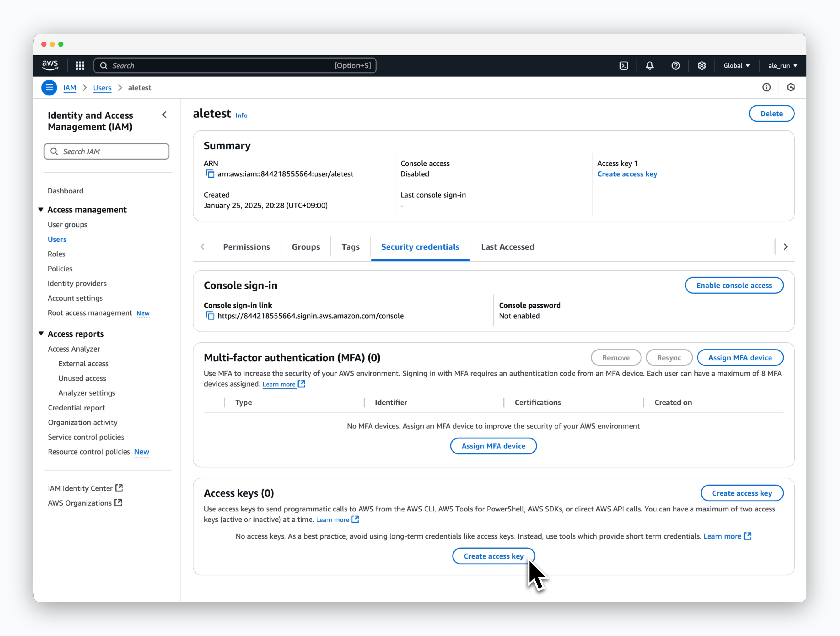Open the ale_run account dropdown

pos(783,66)
